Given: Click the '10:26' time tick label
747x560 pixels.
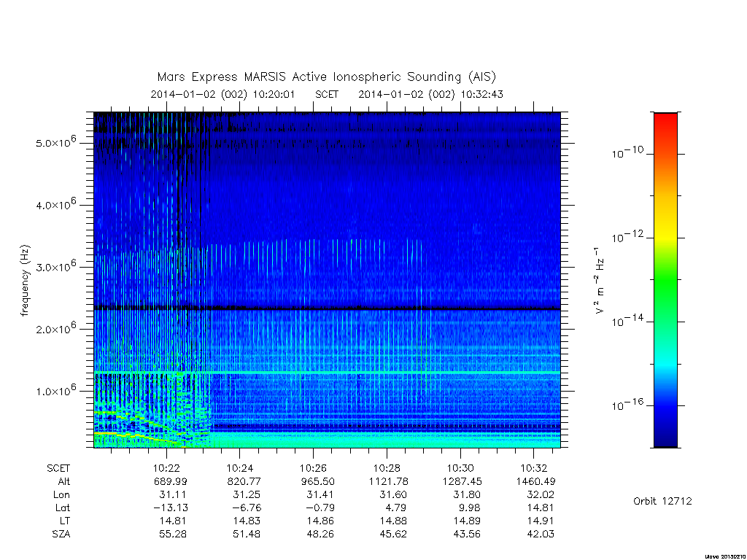Looking at the screenshot, I should 313,468.
